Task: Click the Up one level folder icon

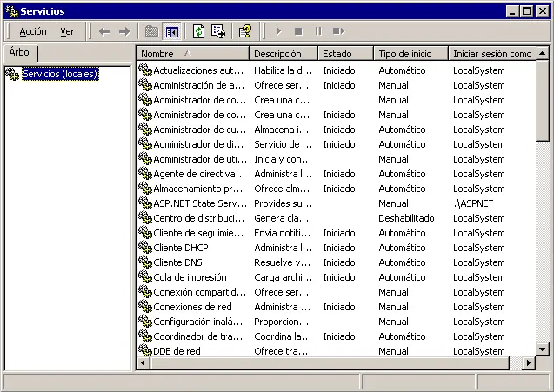Action: tap(152, 31)
